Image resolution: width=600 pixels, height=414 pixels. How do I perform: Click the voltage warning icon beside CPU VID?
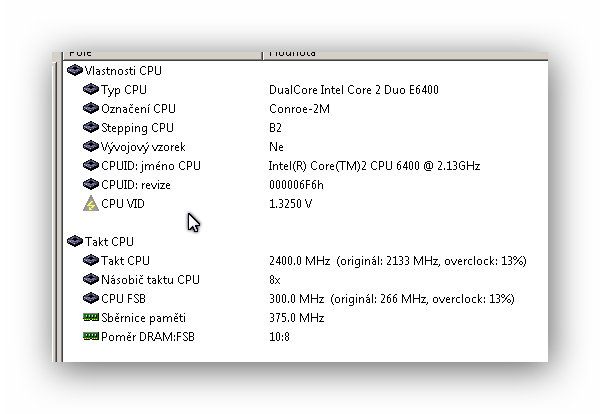91,203
